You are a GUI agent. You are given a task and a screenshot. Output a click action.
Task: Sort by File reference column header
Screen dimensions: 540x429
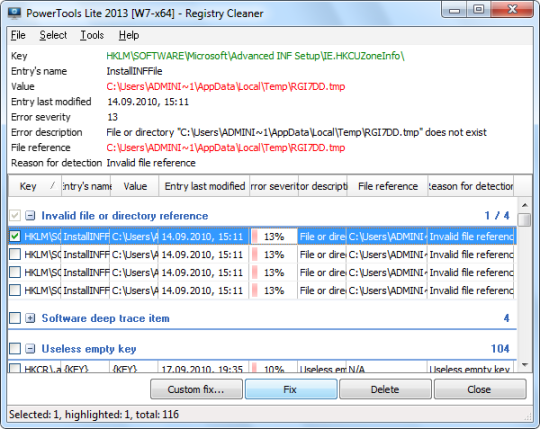pos(387,186)
